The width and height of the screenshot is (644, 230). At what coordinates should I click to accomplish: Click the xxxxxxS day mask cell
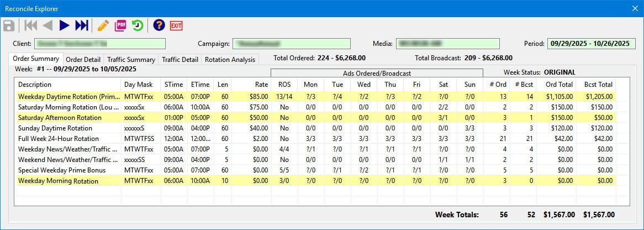click(x=141, y=128)
